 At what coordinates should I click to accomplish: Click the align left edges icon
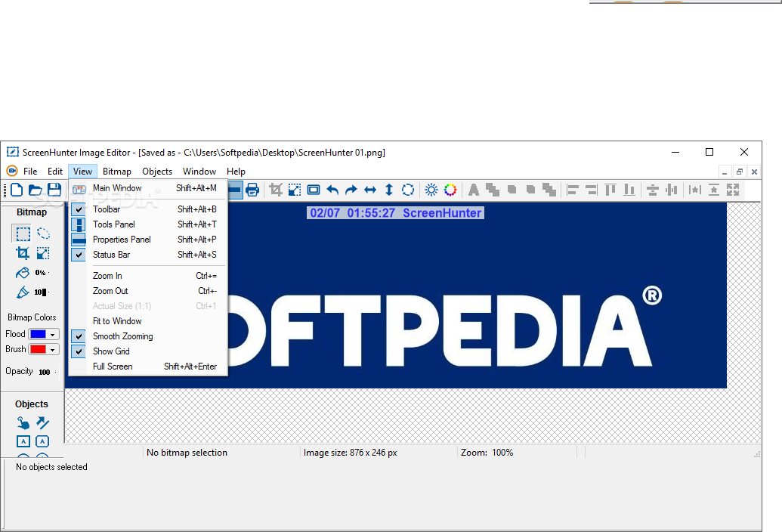tap(573, 190)
